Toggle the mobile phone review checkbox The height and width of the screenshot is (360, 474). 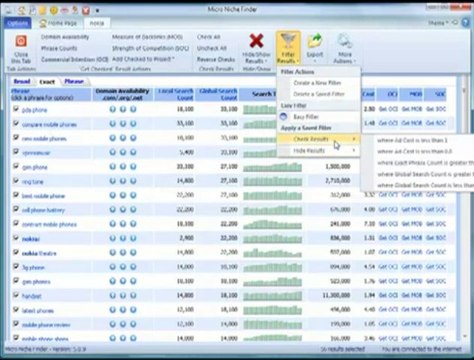(x=16, y=324)
